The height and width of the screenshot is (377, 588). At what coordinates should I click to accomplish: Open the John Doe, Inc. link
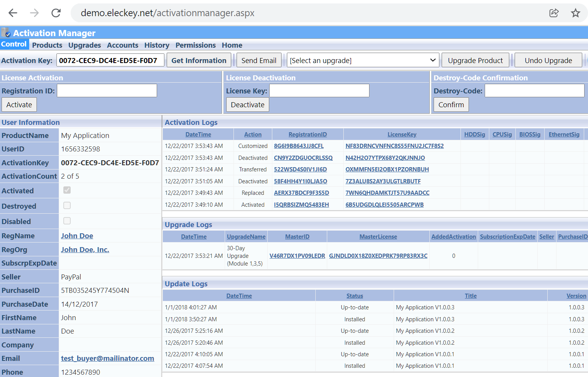85,249
